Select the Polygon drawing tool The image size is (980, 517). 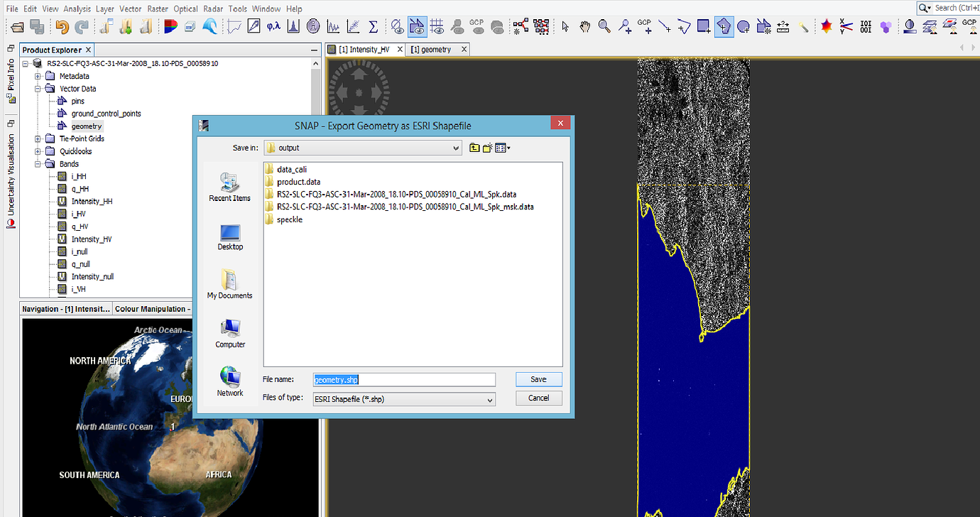(724, 26)
